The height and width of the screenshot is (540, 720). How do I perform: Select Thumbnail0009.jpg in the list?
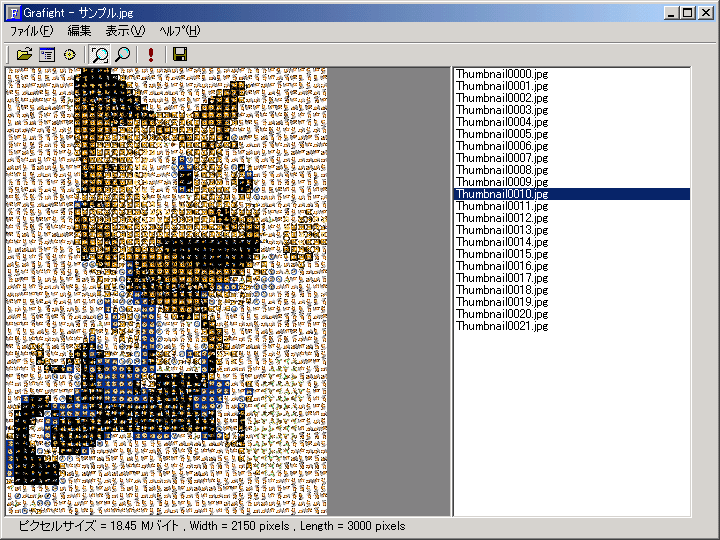tap(572, 182)
